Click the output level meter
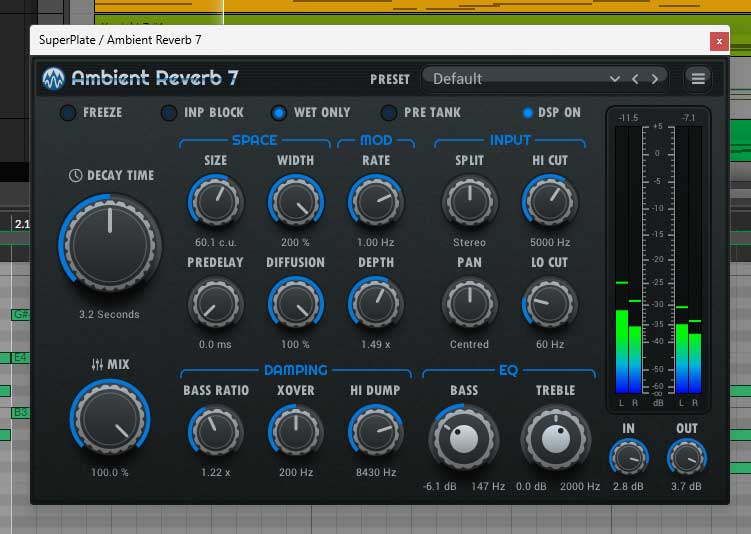 [x=688, y=260]
